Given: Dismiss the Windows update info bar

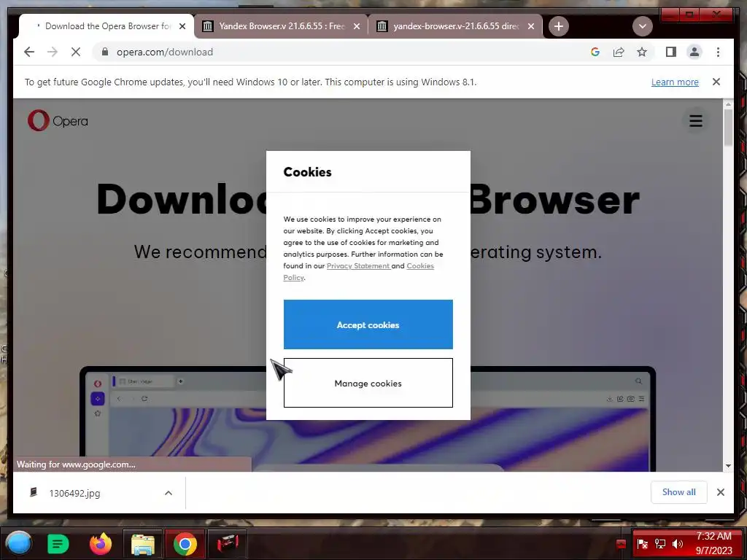Looking at the screenshot, I should (x=716, y=82).
